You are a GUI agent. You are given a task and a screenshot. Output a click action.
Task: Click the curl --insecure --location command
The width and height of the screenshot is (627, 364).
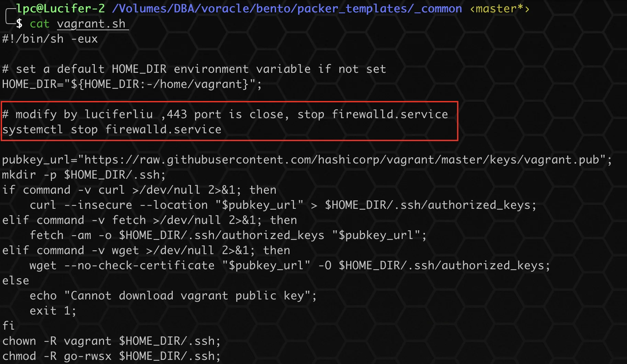coord(283,205)
